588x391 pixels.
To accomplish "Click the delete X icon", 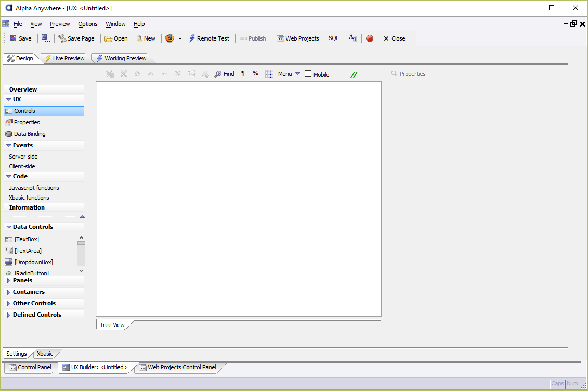I will tap(124, 74).
